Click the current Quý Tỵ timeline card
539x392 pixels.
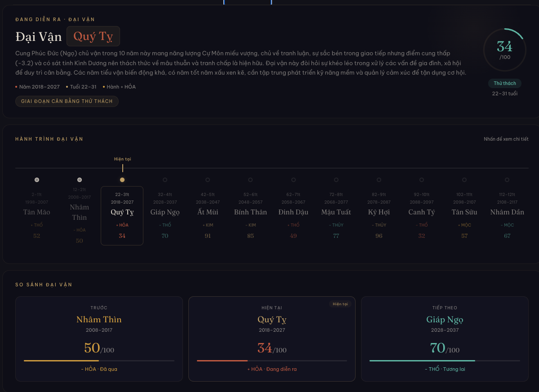pos(122,215)
